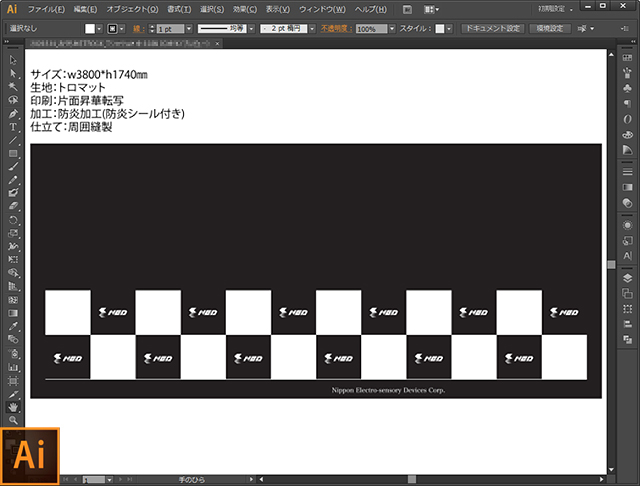
Task: Click the 線 stroke panel link
Action: [x=138, y=29]
